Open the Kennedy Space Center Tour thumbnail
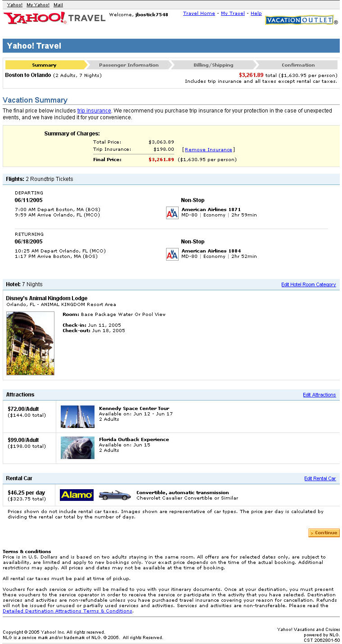The image size is (342, 644). coord(77,416)
